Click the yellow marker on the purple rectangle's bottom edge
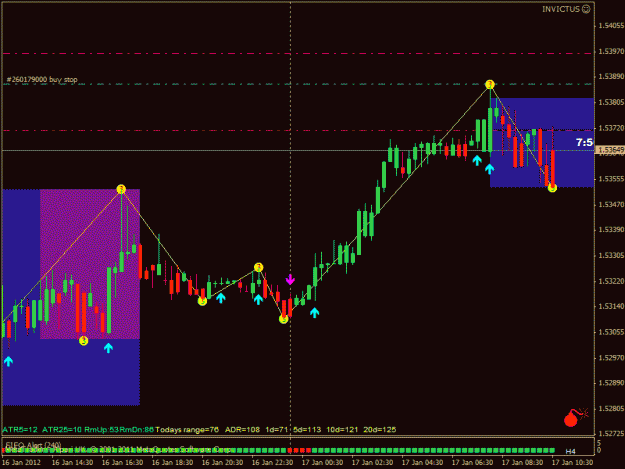Image resolution: width=625 pixels, height=469 pixels. [x=83, y=340]
